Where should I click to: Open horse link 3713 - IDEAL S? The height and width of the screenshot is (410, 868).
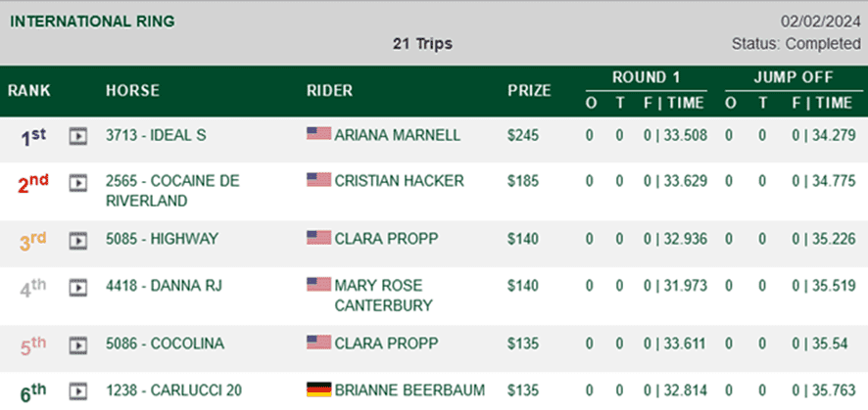(156, 135)
